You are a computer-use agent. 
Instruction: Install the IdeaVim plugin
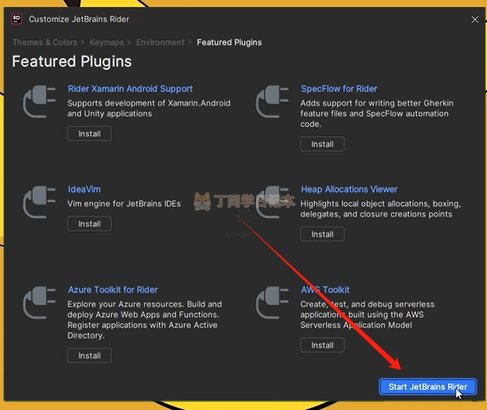pyautogui.click(x=89, y=224)
